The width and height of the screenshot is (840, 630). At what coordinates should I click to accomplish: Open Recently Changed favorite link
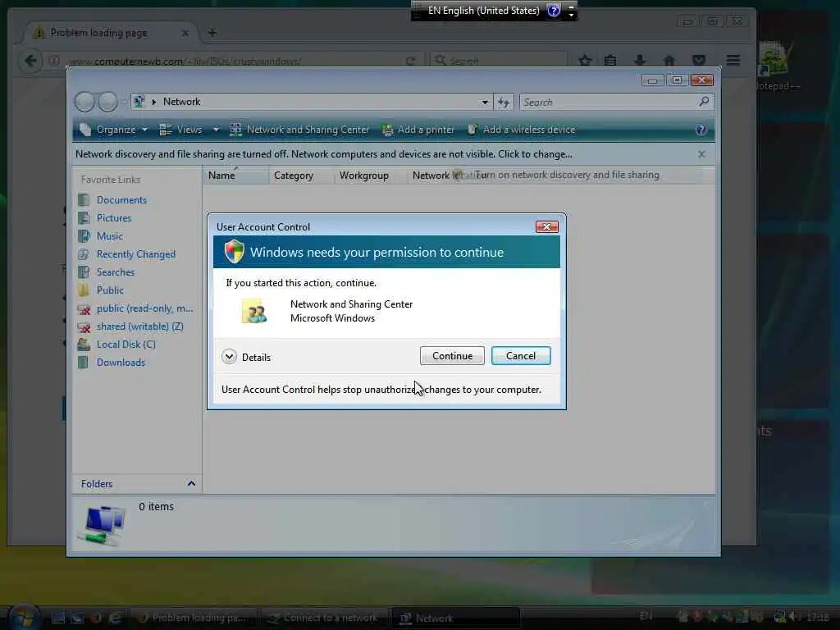pyautogui.click(x=136, y=254)
